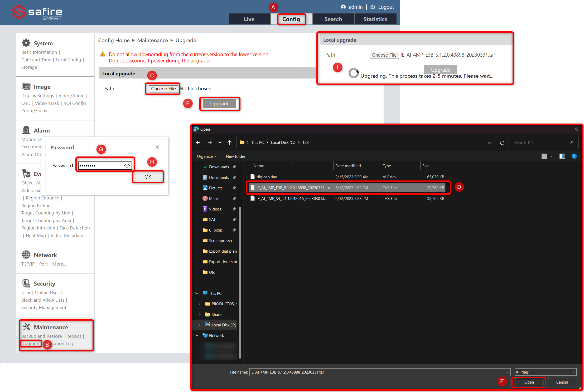This screenshot has height=392, width=584.
Task: Open the help icon in file dialog
Action: (x=574, y=156)
